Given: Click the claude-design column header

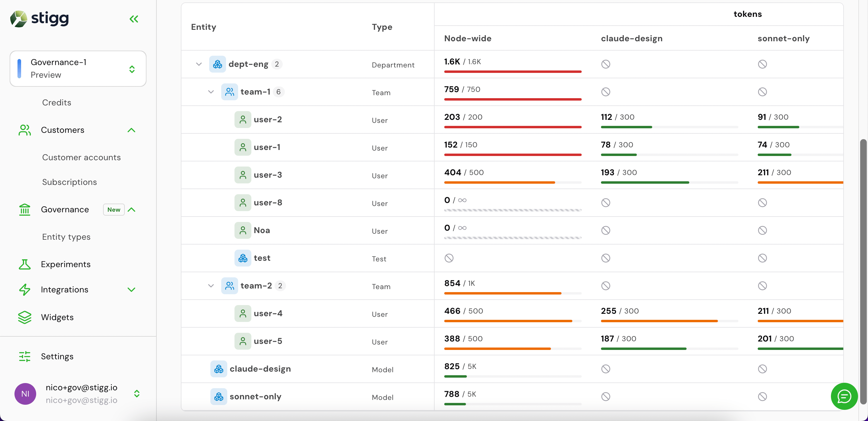Looking at the screenshot, I should pyautogui.click(x=631, y=38).
